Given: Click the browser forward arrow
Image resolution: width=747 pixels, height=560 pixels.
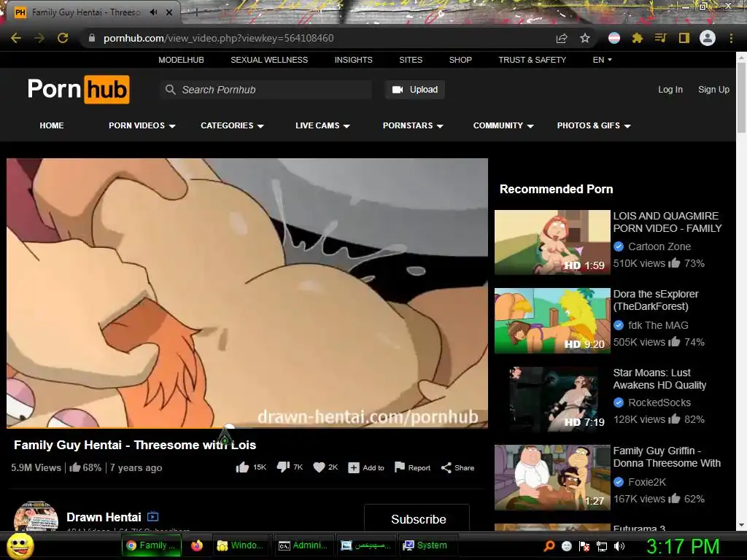Looking at the screenshot, I should [39, 38].
